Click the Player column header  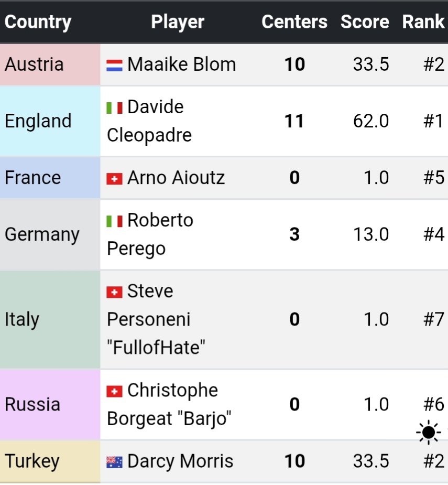click(x=178, y=22)
